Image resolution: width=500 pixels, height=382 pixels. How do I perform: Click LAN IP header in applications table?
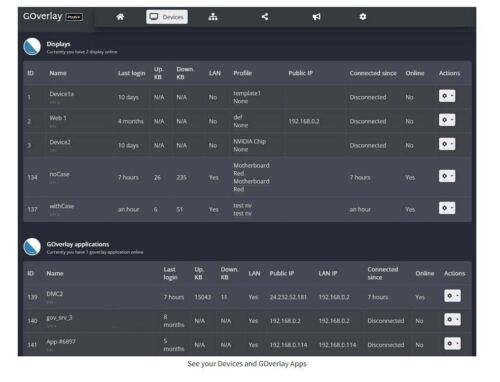(x=328, y=273)
